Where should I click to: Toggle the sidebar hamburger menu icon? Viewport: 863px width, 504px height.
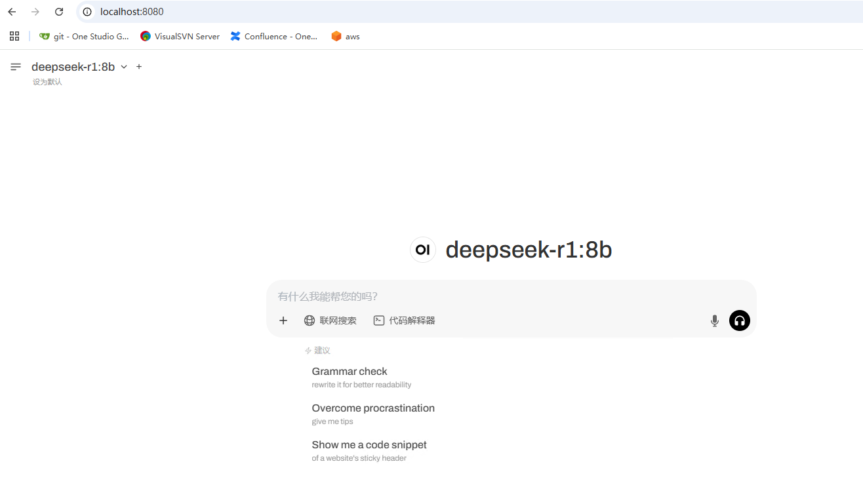[x=16, y=67]
